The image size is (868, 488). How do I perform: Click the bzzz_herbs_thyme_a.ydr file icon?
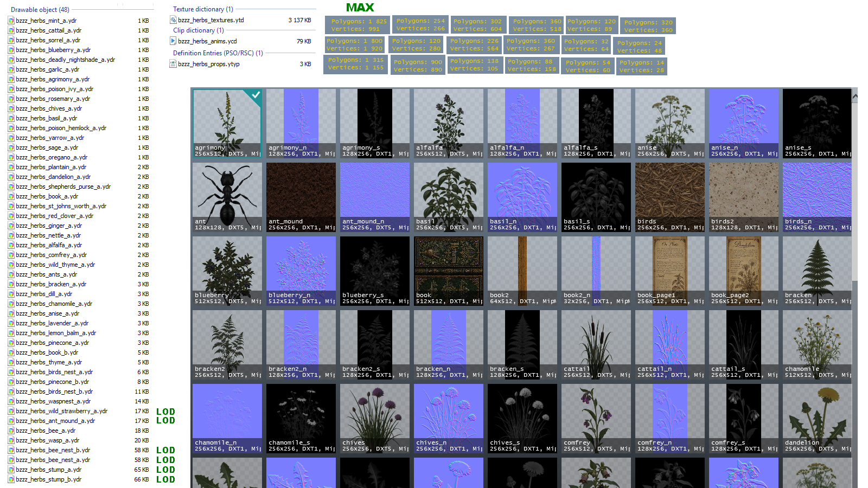point(11,362)
